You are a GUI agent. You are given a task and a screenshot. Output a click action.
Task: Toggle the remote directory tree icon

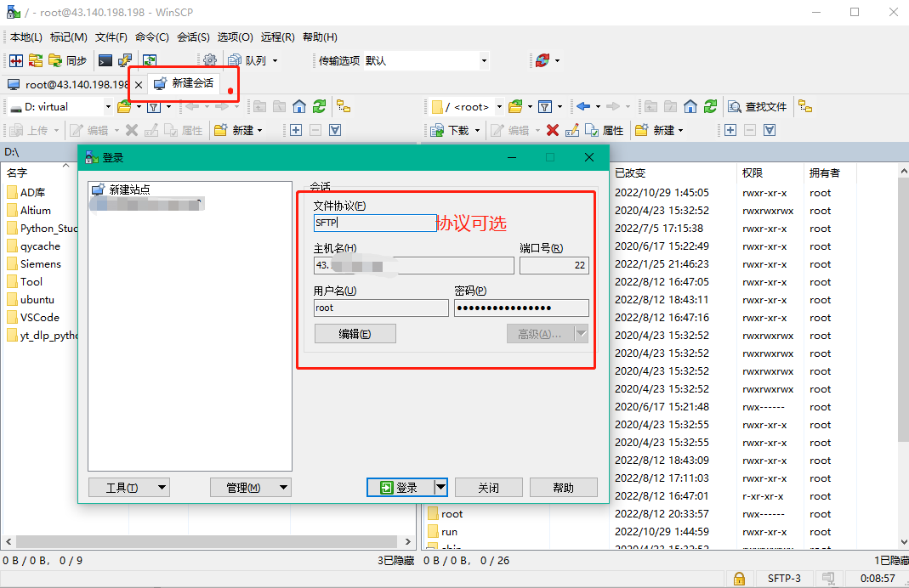805,106
